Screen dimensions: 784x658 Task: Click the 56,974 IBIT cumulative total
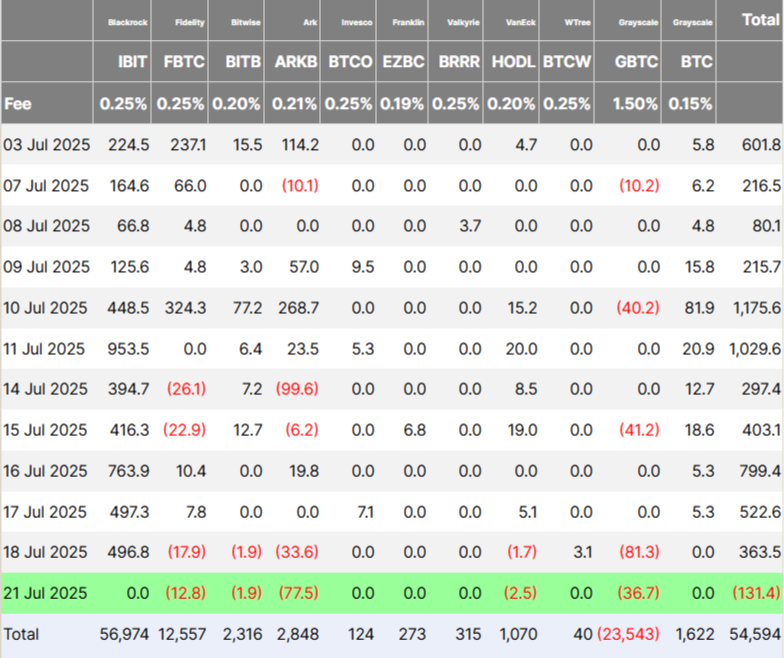click(124, 634)
